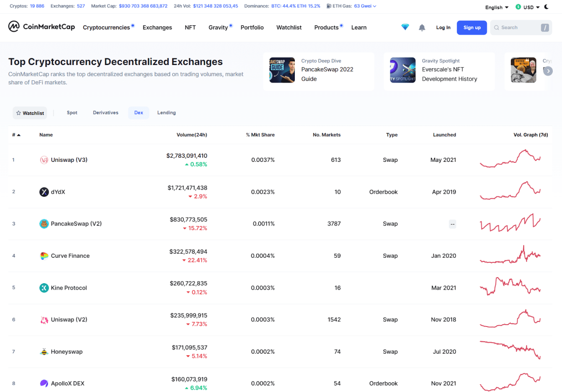Open the notifications bell

click(422, 28)
